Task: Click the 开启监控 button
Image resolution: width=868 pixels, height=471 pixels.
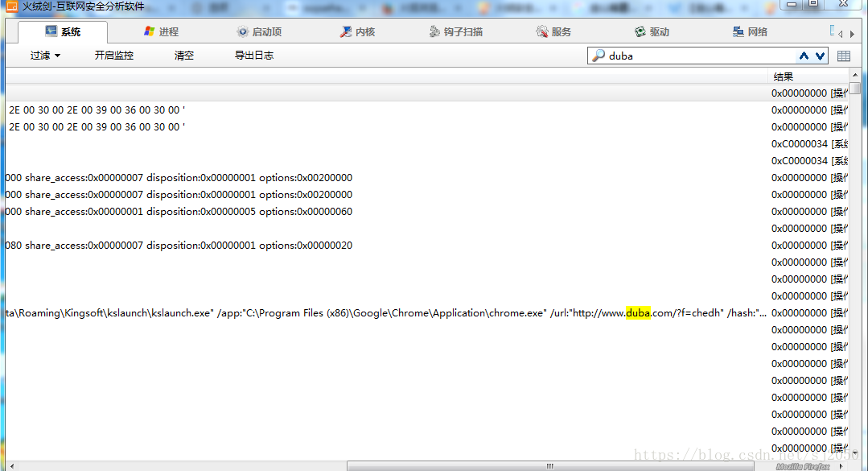Action: (x=114, y=56)
